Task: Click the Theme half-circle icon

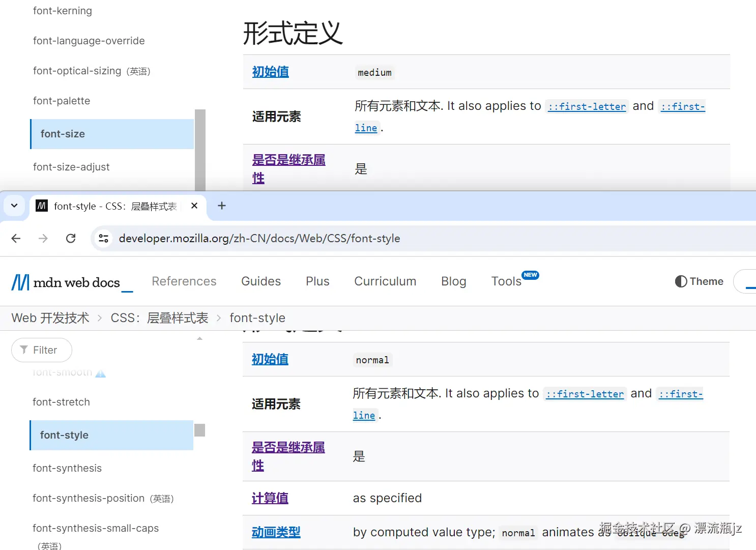Action: coord(681,281)
